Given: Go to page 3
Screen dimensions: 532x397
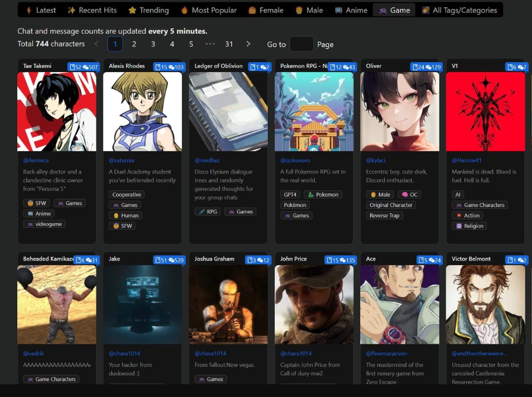Looking at the screenshot, I should click(x=153, y=44).
